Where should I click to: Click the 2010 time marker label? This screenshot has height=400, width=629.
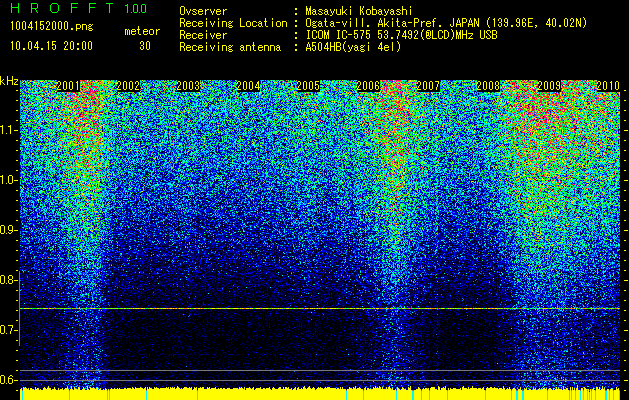pos(608,86)
